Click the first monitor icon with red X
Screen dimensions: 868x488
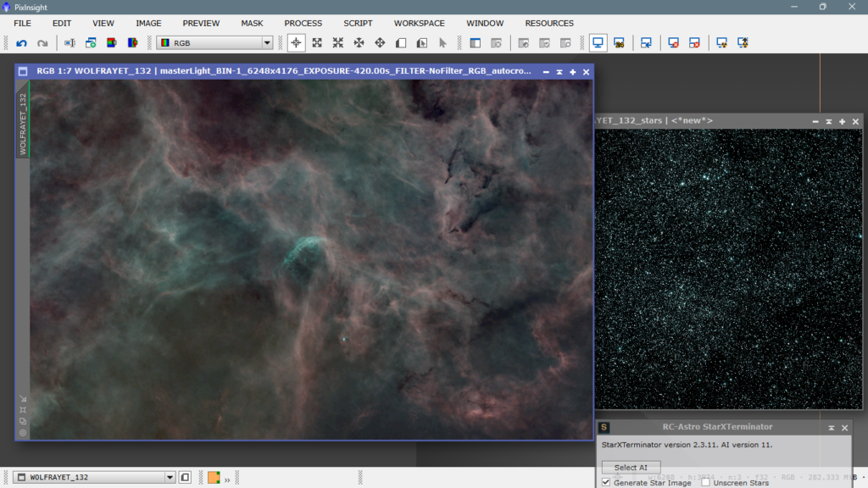[x=673, y=42]
